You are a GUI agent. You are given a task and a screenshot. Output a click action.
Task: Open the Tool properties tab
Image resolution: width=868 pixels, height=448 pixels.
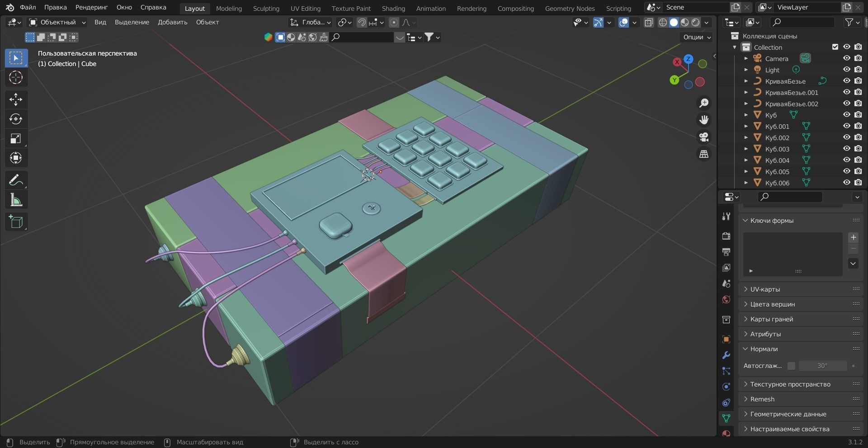click(726, 217)
